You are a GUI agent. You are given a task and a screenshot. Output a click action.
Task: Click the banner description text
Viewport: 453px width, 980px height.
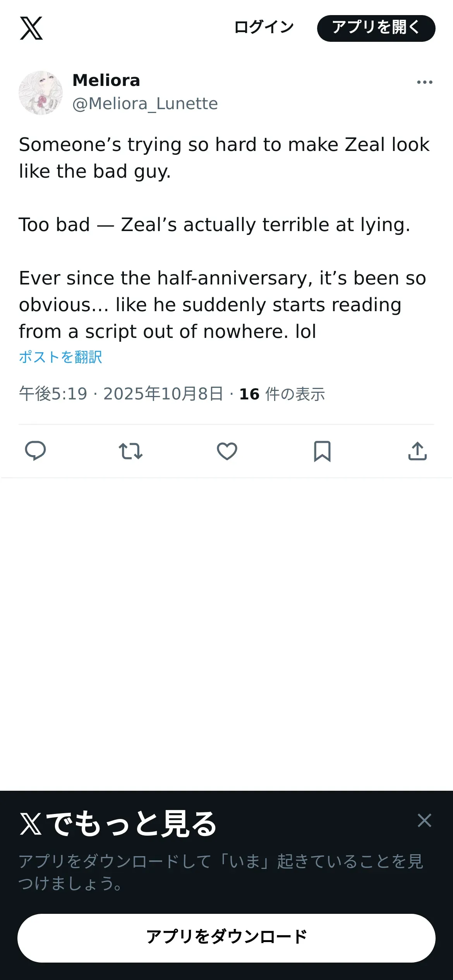221,872
